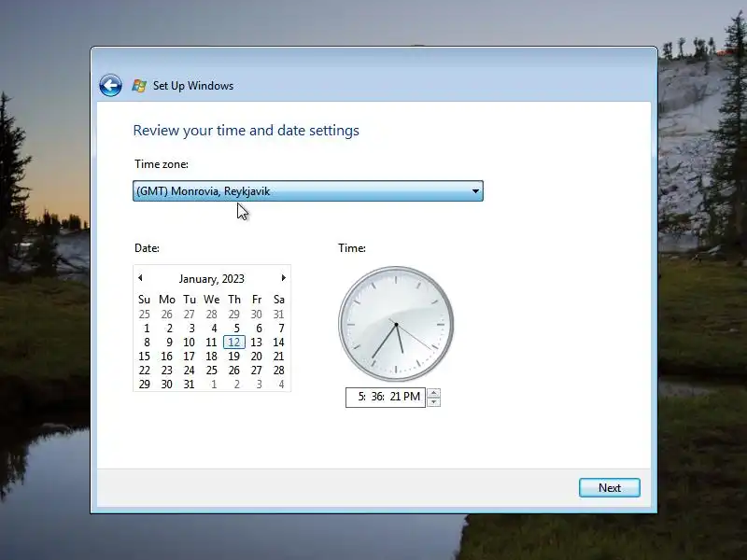Go to previous month in calendar
The width and height of the screenshot is (747, 560).
click(x=140, y=277)
